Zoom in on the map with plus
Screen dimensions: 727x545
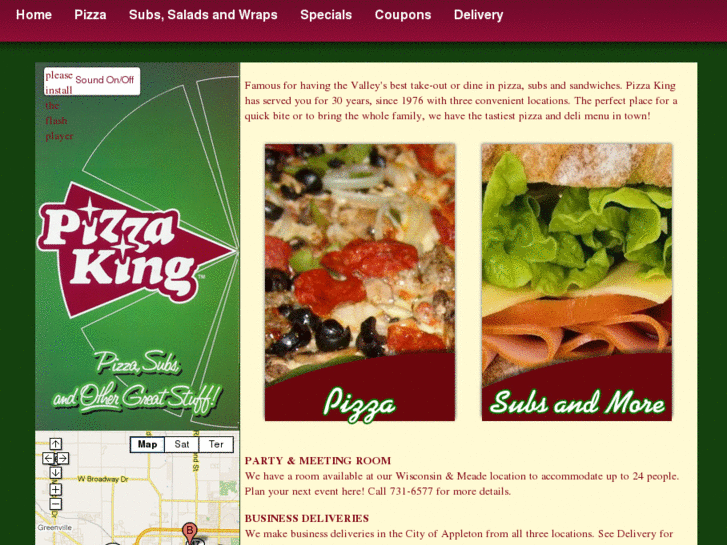pyautogui.click(x=55, y=489)
